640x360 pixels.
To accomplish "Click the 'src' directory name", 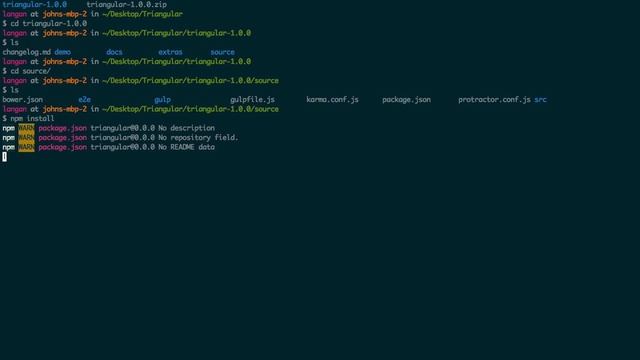I will point(540,100).
